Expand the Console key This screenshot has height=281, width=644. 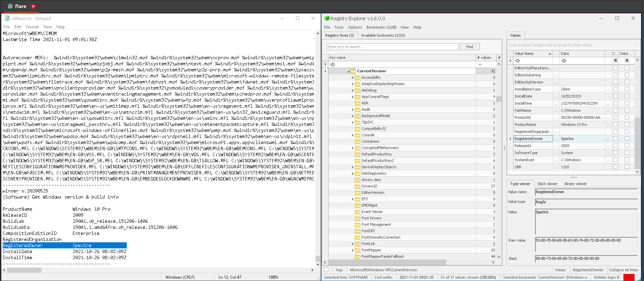click(x=353, y=135)
